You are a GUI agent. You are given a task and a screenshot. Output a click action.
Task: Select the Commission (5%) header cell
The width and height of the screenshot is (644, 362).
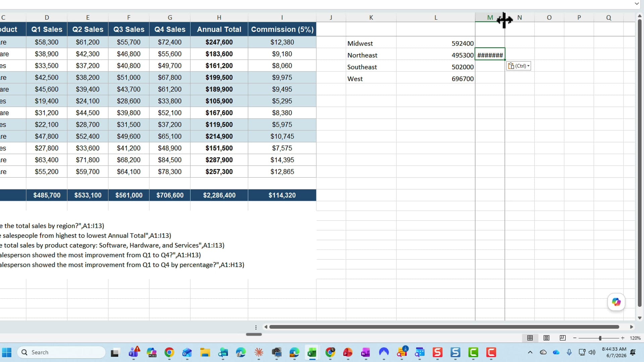pos(282,29)
